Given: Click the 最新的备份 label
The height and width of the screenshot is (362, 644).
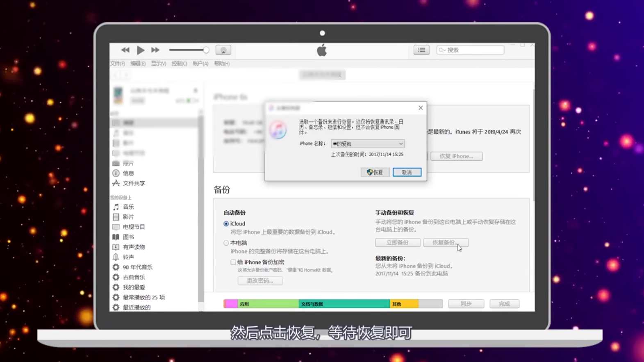Looking at the screenshot, I should [x=390, y=258].
